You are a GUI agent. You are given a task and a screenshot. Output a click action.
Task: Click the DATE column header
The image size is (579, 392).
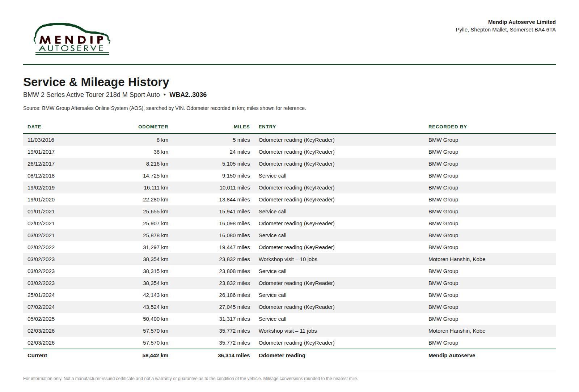tap(34, 127)
